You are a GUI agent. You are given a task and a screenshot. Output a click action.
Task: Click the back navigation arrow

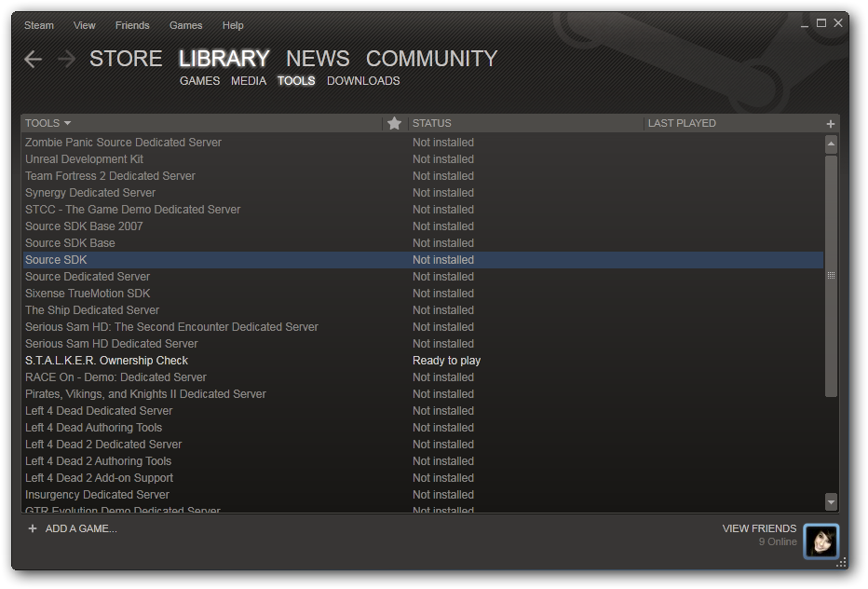[x=34, y=60]
